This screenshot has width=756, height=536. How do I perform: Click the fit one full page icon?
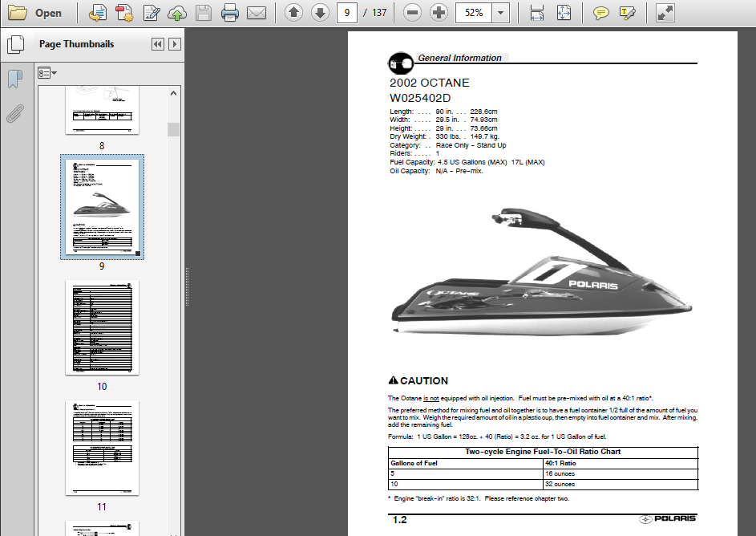coord(564,13)
